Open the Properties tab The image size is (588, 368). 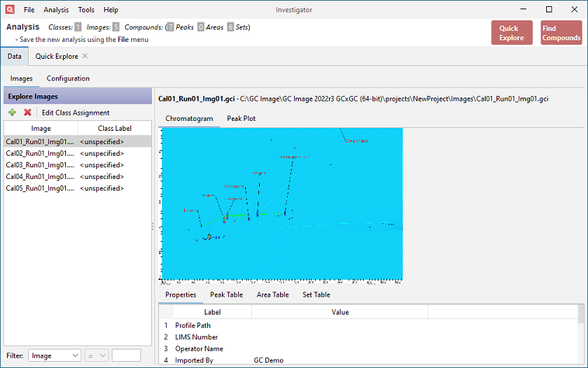[x=181, y=294]
